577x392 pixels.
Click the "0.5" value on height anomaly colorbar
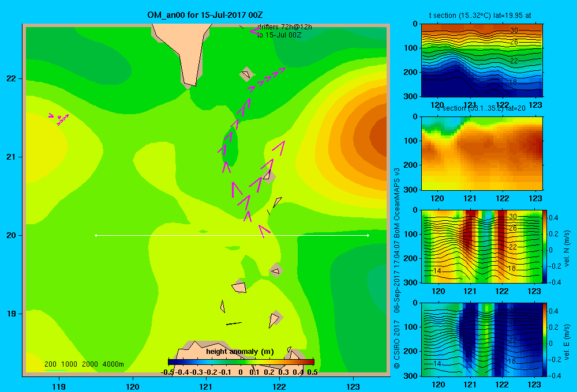312,372
